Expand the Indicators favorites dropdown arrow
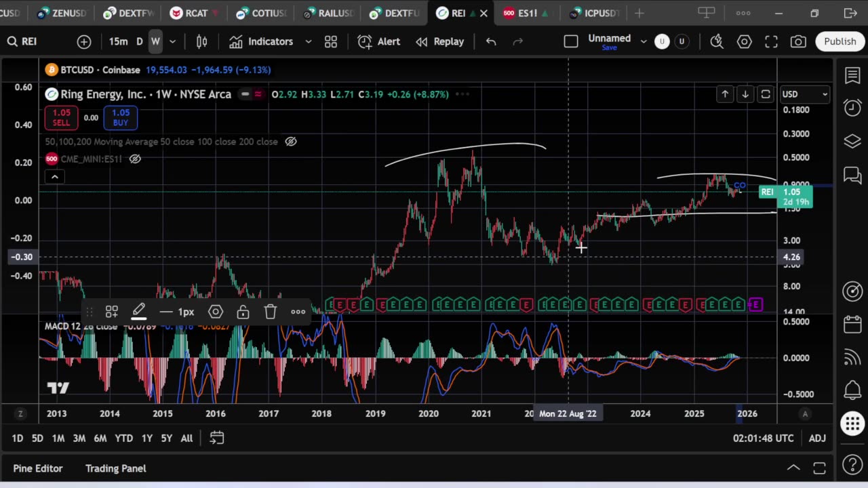This screenshot has width=868, height=488. pyautogui.click(x=309, y=41)
